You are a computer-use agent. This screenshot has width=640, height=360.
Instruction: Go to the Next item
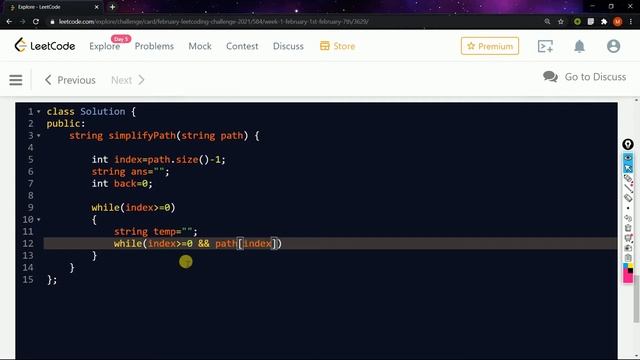point(128,80)
